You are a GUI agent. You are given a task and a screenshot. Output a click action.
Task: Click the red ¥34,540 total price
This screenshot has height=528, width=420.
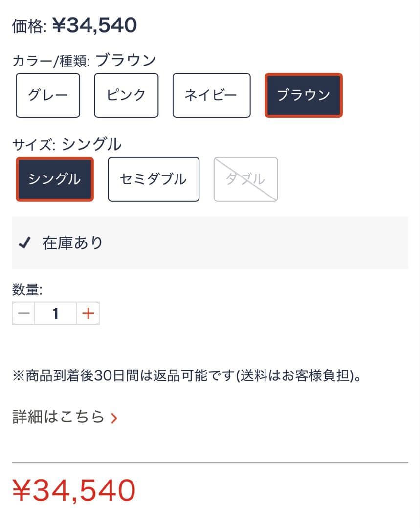[72, 489]
